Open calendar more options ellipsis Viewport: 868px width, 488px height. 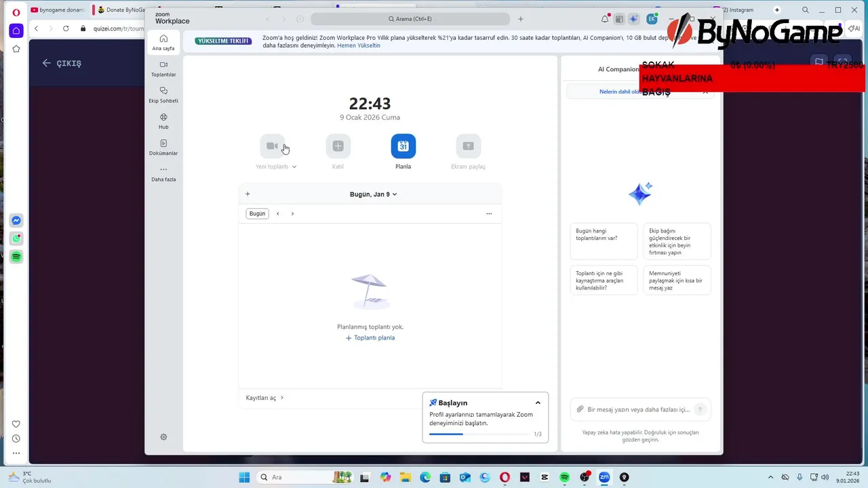coord(489,213)
